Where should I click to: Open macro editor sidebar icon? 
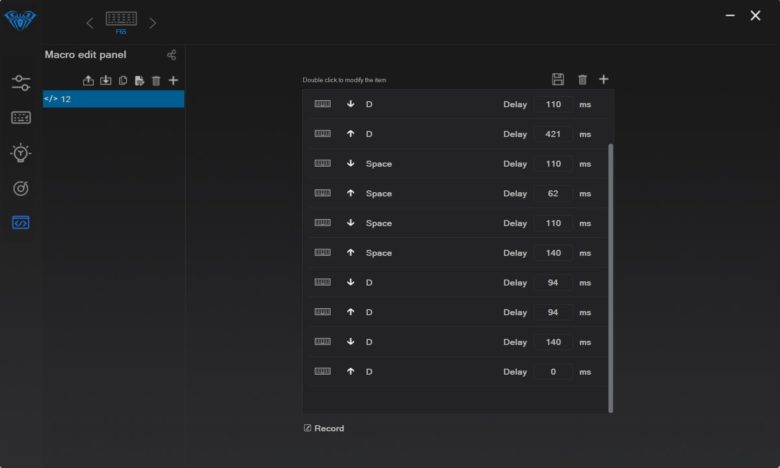coord(20,222)
